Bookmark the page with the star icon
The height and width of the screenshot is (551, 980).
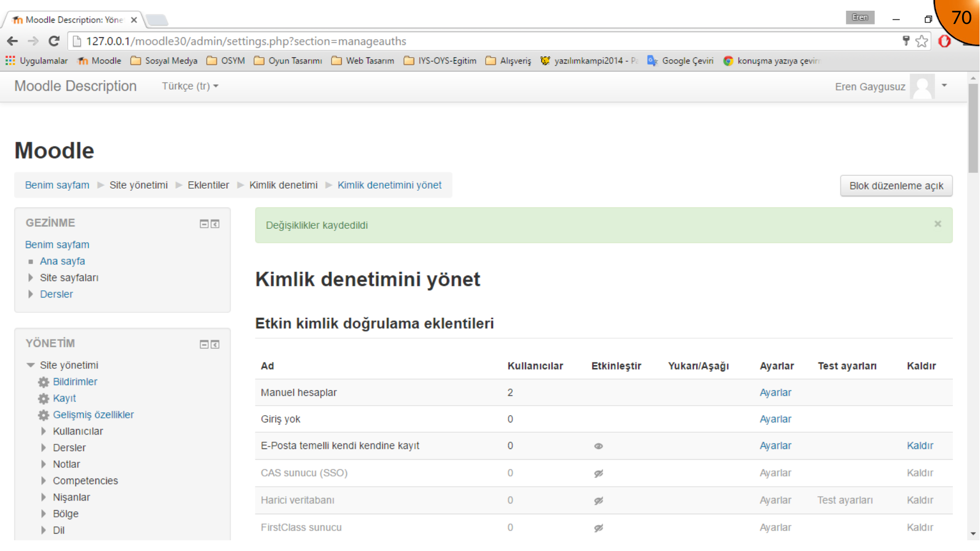tap(921, 41)
